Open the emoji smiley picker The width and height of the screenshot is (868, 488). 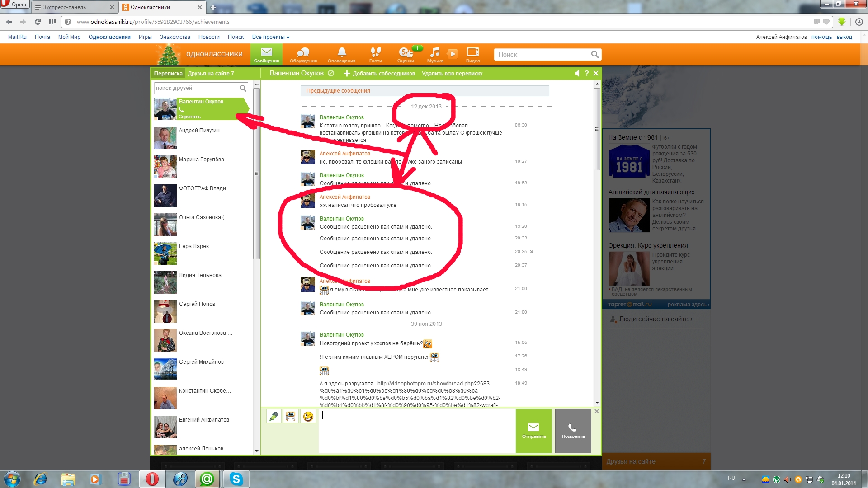308,416
